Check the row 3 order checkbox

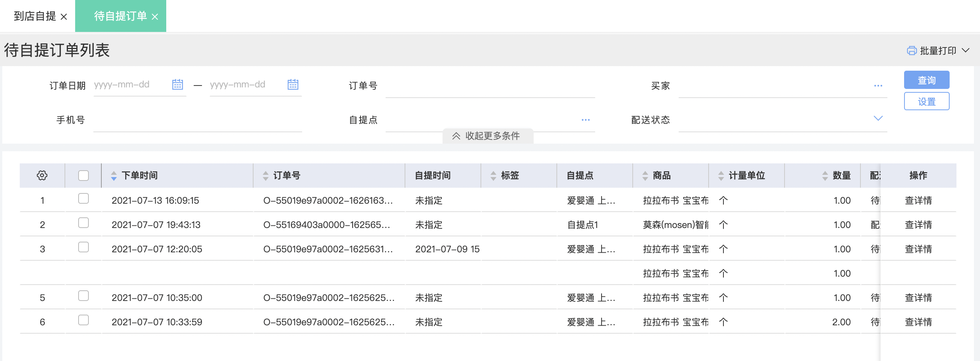[x=84, y=247]
